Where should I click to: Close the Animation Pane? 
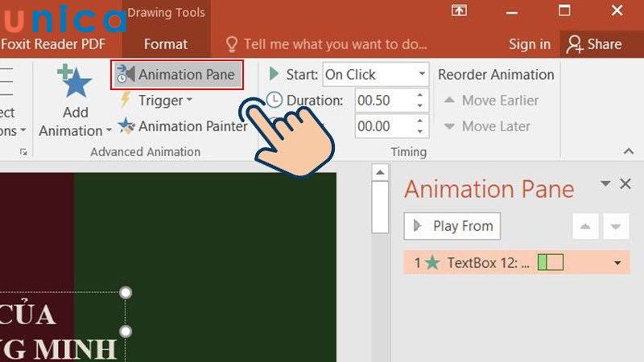[x=625, y=183]
